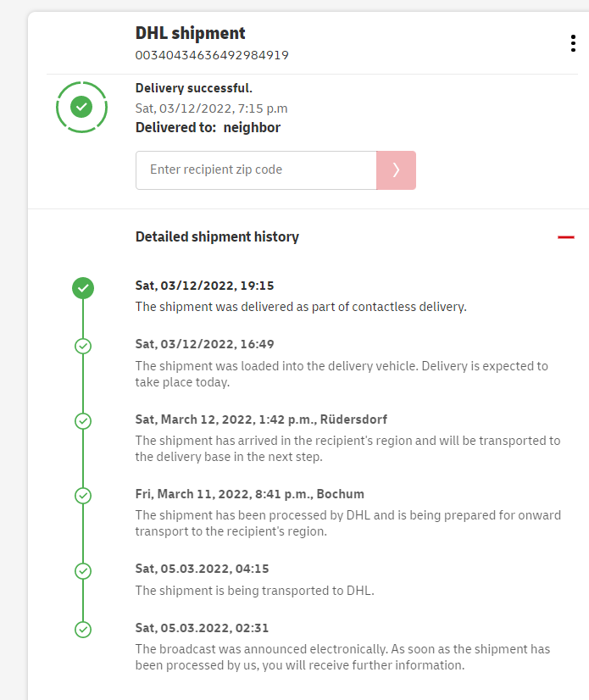Collapse the Detailed shipment history section

566,237
